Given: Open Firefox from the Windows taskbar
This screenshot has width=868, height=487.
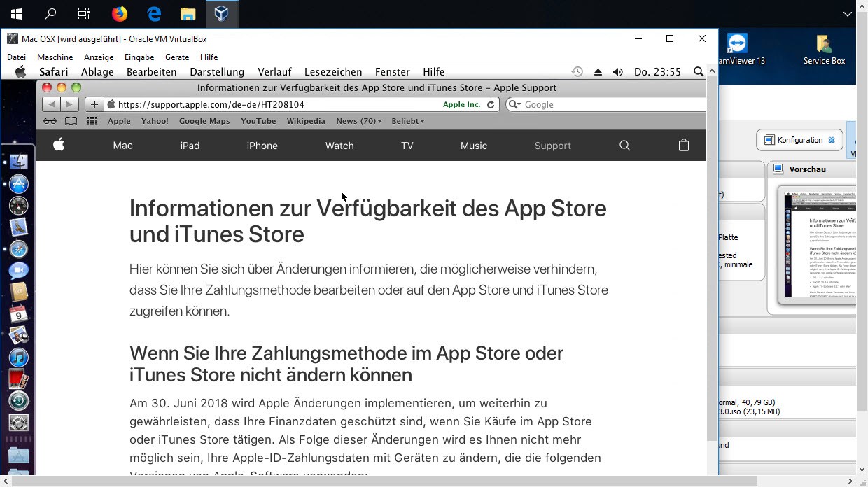Looking at the screenshot, I should 120,13.
